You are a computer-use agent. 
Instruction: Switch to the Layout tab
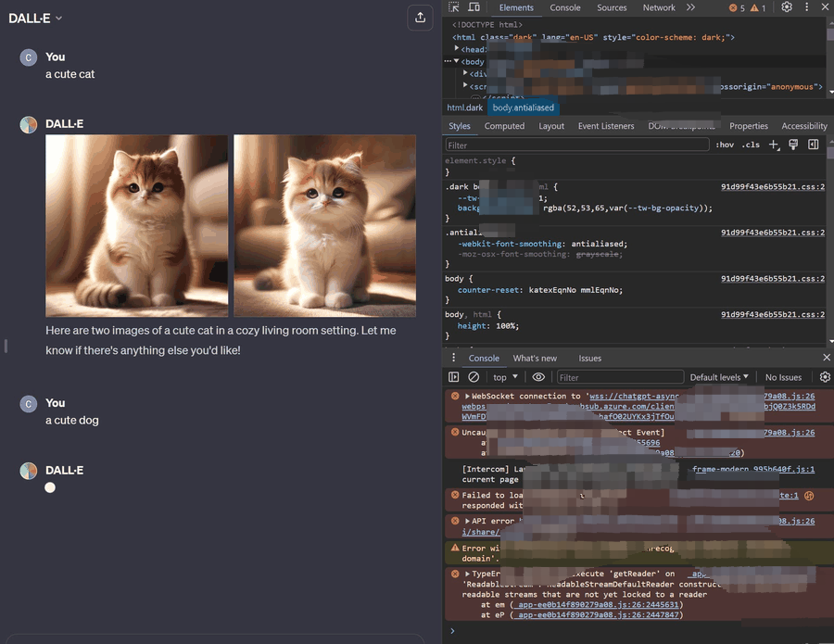pos(551,126)
